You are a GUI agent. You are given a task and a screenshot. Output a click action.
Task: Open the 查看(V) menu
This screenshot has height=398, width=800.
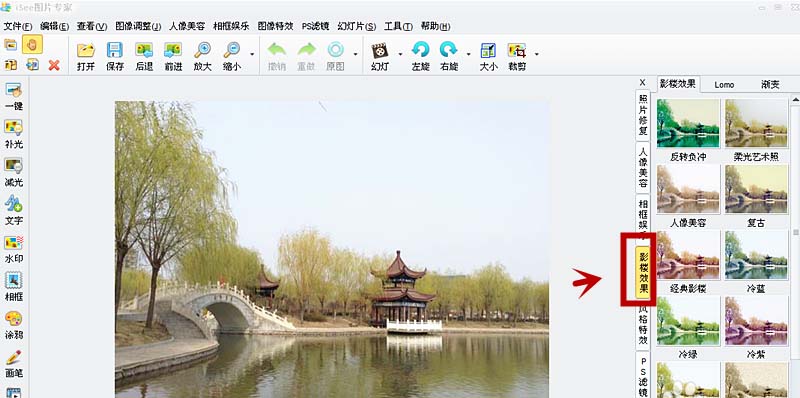coord(92,26)
